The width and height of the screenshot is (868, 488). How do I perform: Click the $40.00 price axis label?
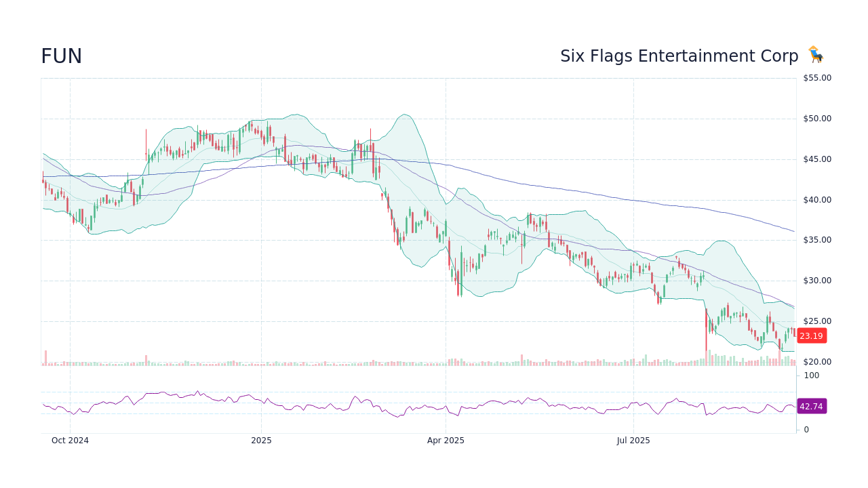click(817, 200)
